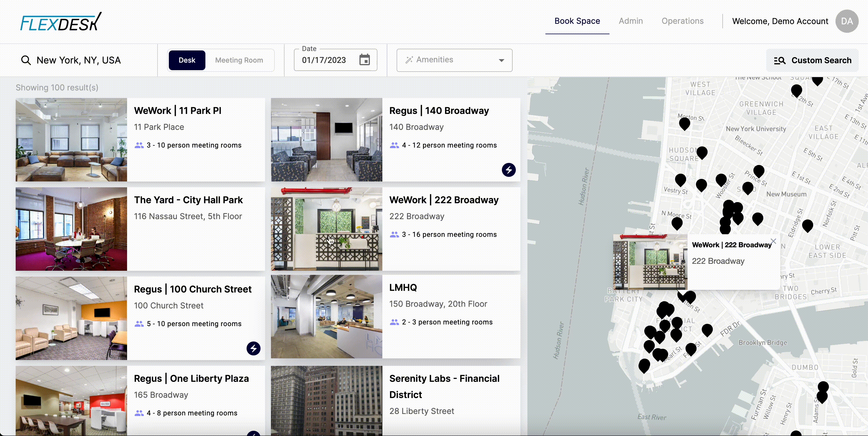Viewport: 868px width, 436px height.
Task: Click the calendar icon in Date field
Action: (364, 60)
